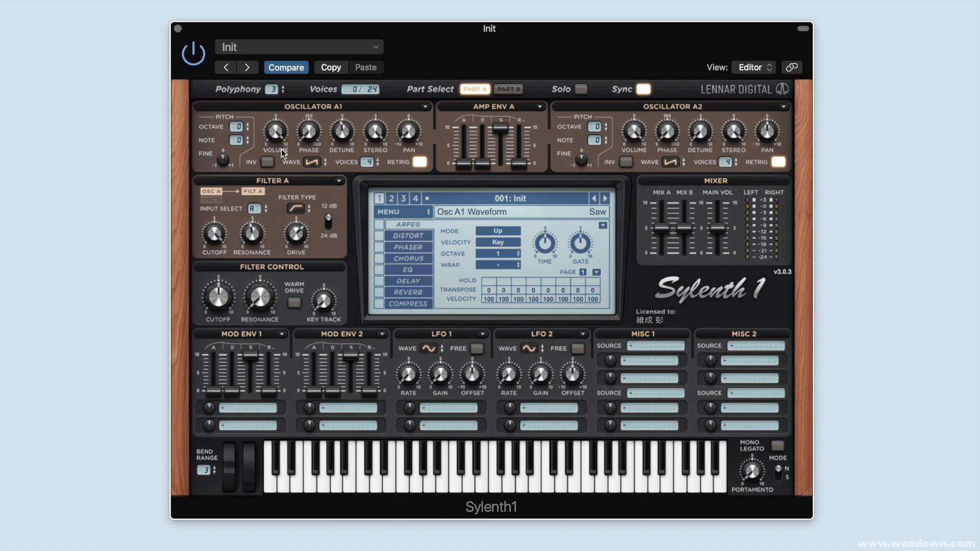Click Oscillator A1 Phase knob
Image resolution: width=980 pixels, height=551 pixels.
tap(309, 132)
